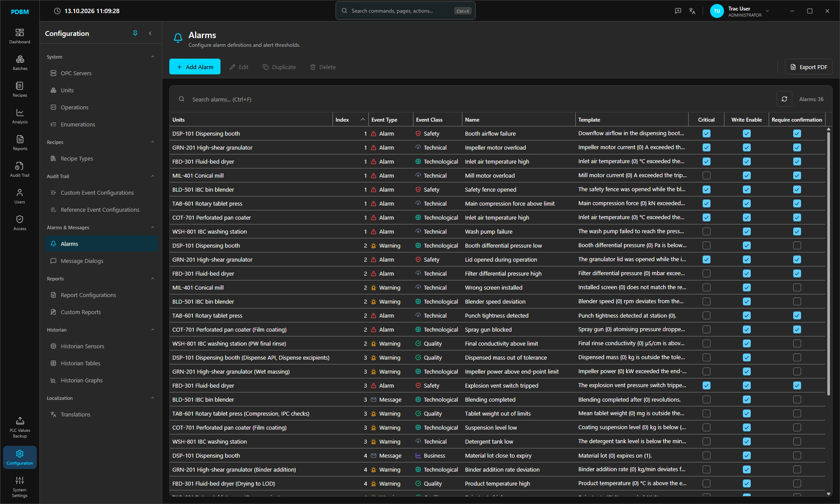Collapse the Configuration panel with the left chevron

tap(150, 33)
